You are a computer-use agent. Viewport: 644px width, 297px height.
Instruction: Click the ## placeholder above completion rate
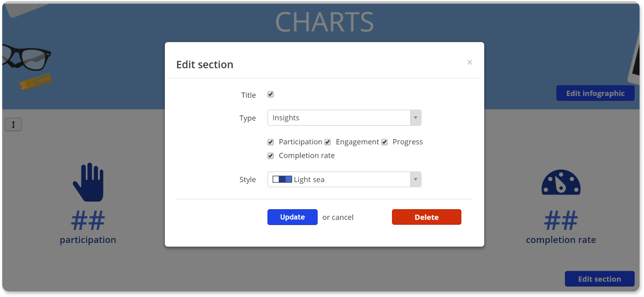click(x=560, y=220)
